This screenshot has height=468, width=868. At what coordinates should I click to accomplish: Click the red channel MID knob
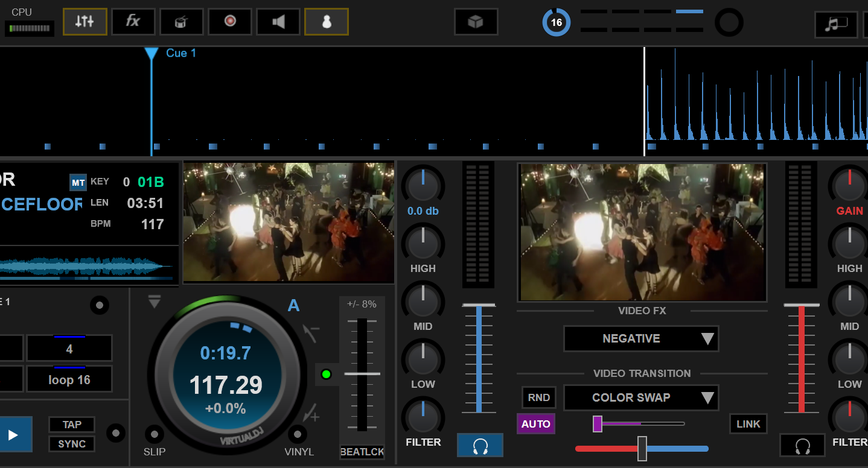[x=849, y=300]
